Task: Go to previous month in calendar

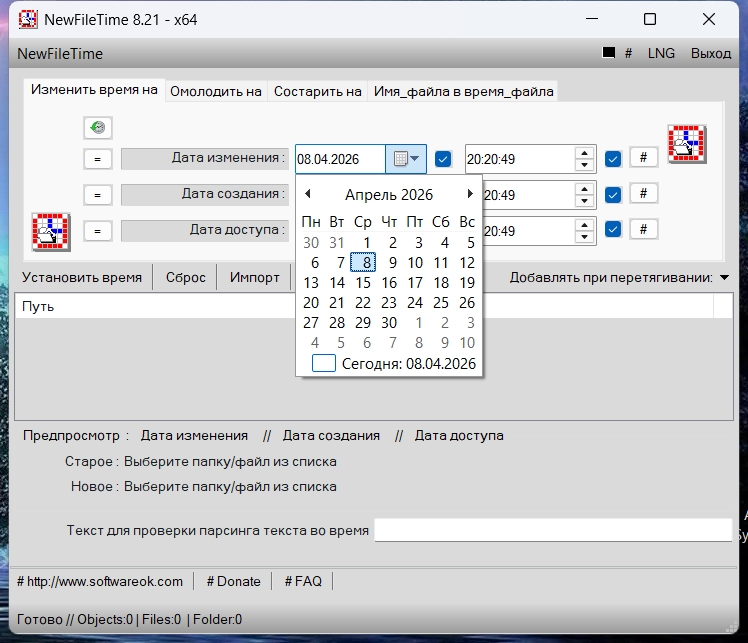Action: coord(308,194)
